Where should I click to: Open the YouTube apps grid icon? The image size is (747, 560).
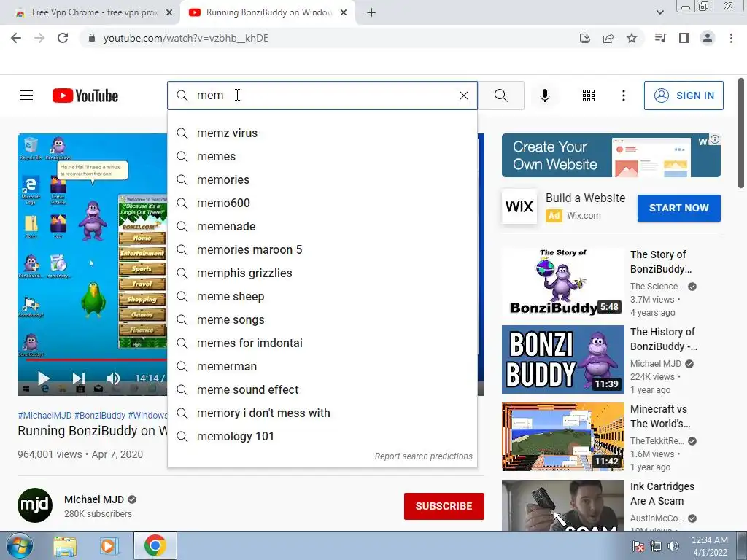pyautogui.click(x=589, y=96)
